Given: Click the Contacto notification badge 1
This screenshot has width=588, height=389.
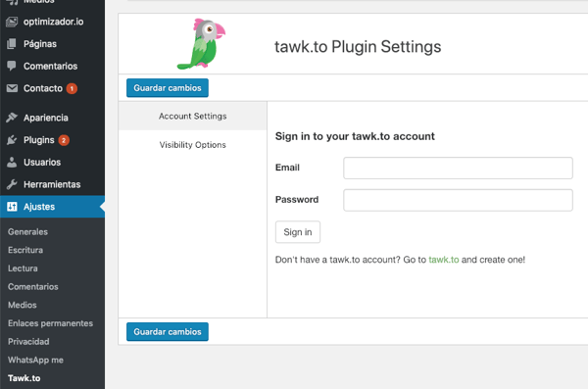Looking at the screenshot, I should click(x=72, y=88).
